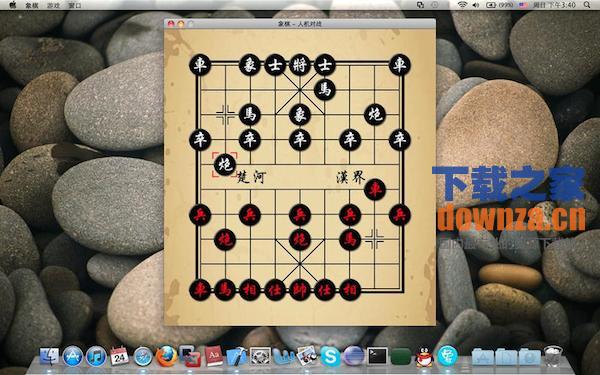This screenshot has height=375, width=600.
Task: Select the rightmost black soldier 卒
Action: click(x=400, y=140)
